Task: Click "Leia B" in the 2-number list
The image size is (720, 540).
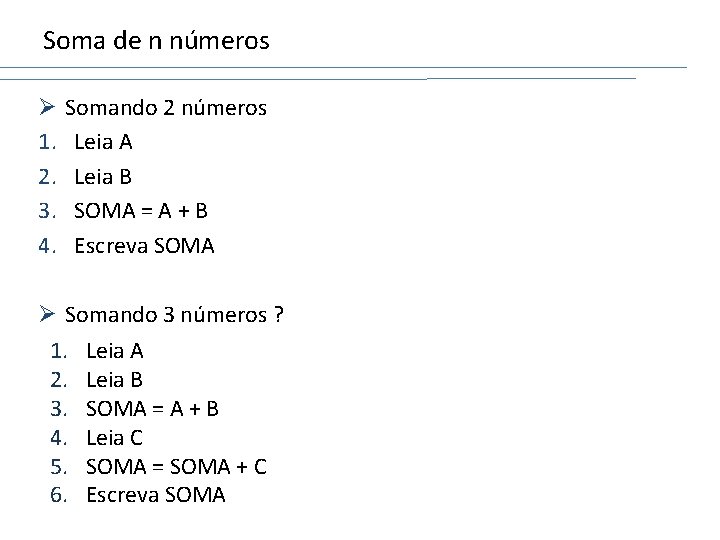Action: (x=103, y=176)
